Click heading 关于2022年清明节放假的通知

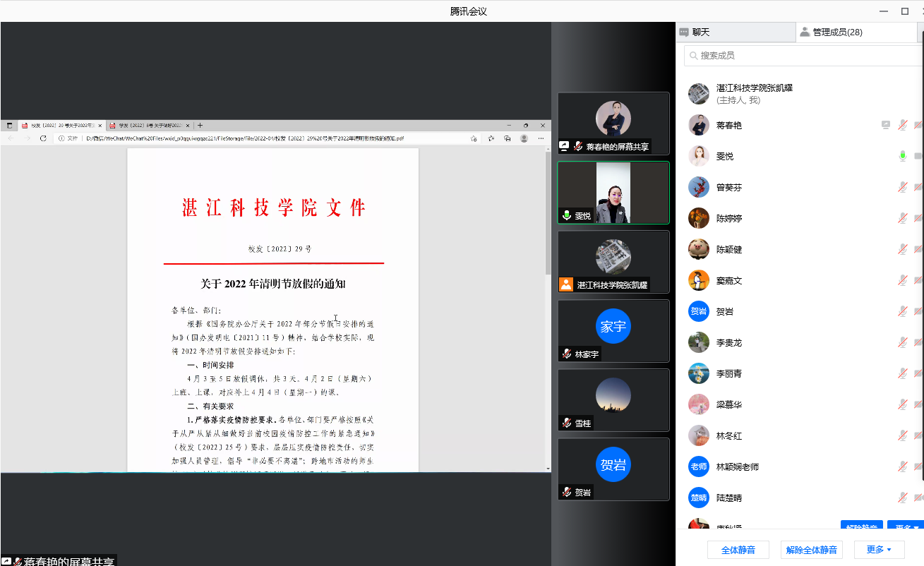272,284
